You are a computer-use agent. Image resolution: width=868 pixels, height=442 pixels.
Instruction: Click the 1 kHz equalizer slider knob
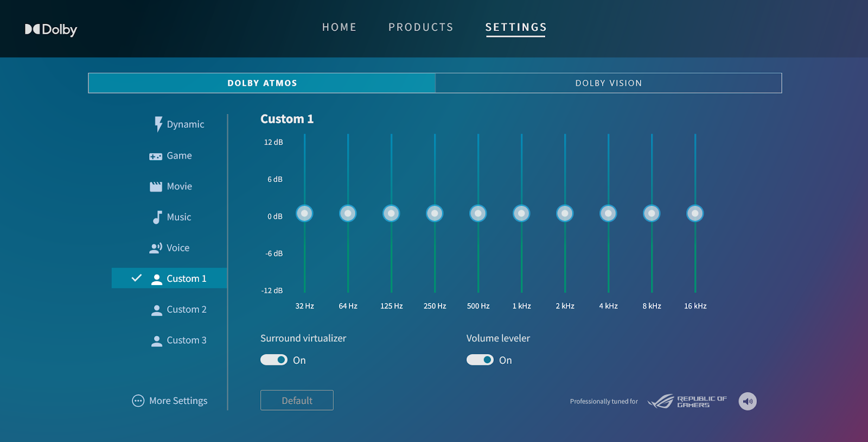[521, 213]
